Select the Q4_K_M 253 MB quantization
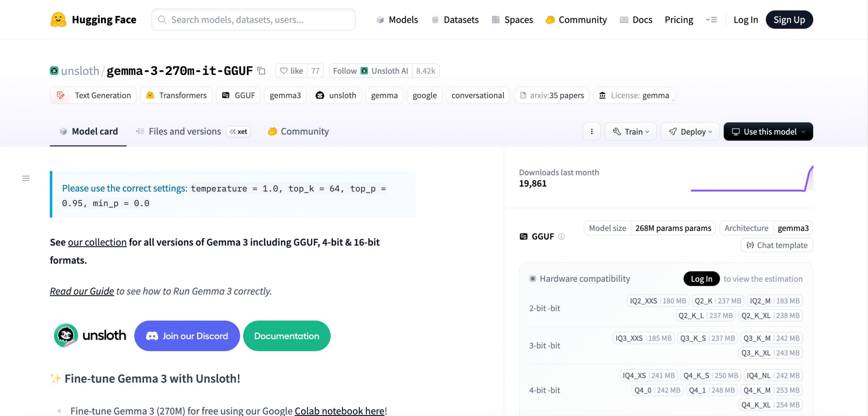Image resolution: width=868 pixels, height=416 pixels. click(771, 390)
